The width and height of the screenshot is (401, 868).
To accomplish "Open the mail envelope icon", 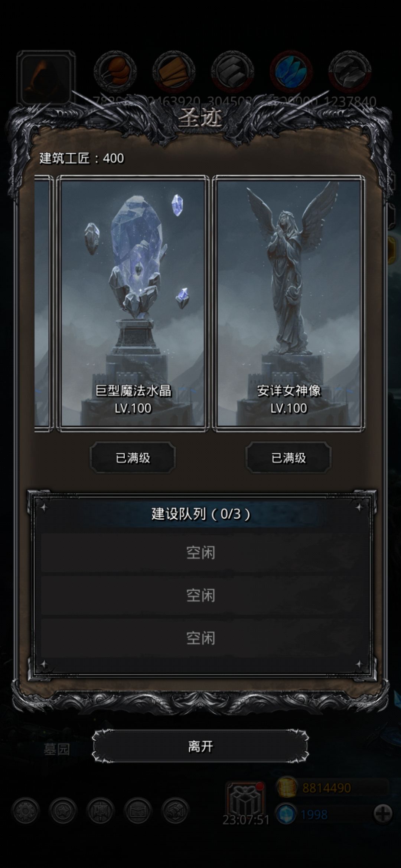I will (x=138, y=811).
